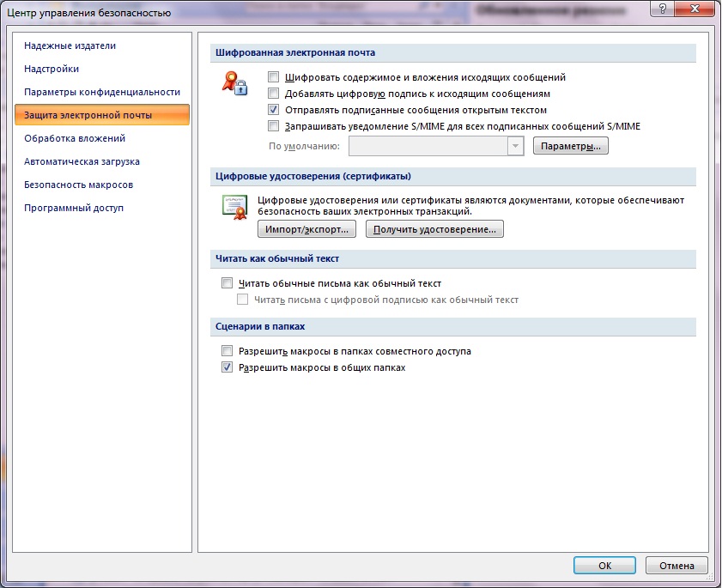
Task: Click the help question mark button
Action: pyautogui.click(x=662, y=9)
